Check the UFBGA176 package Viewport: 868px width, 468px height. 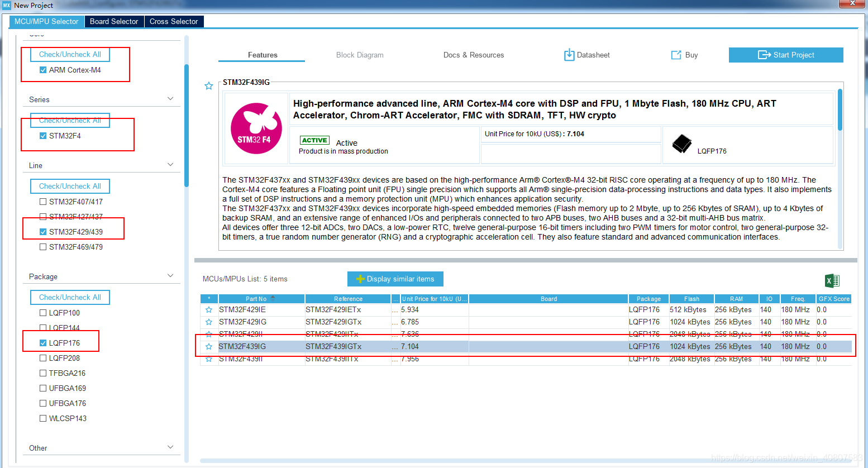pyautogui.click(x=43, y=403)
